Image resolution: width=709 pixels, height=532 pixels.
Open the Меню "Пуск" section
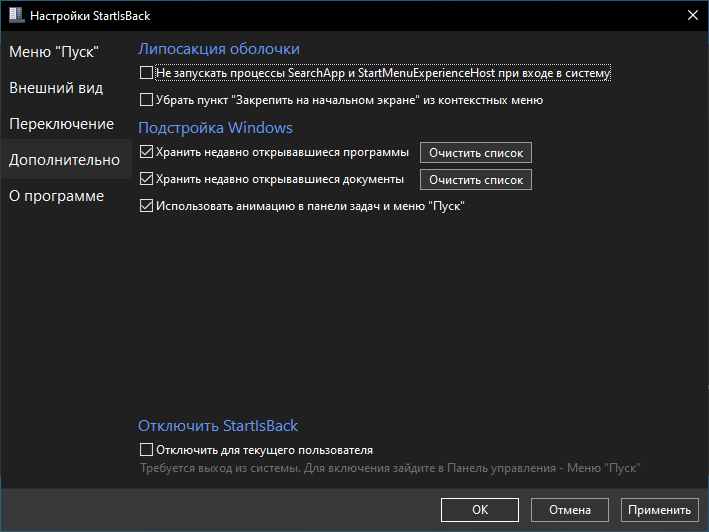pos(54,52)
